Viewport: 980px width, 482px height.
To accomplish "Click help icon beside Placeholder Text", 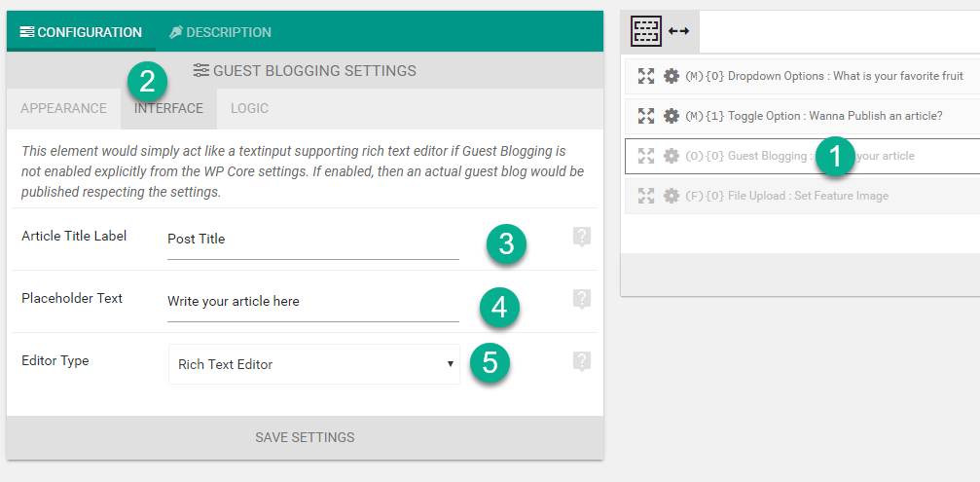I will [582, 300].
